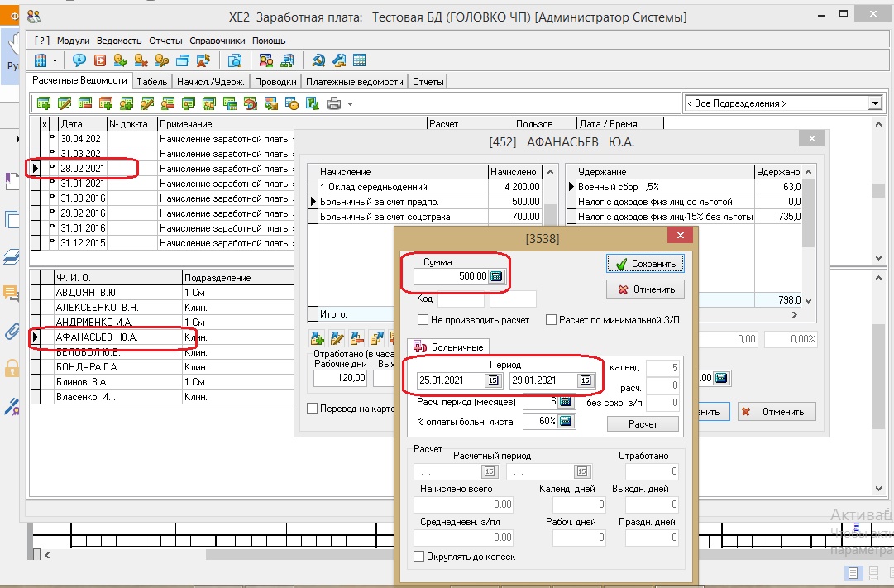Click the add accrual icon below Итого
Screen dimensions: 894x588
coord(317,337)
